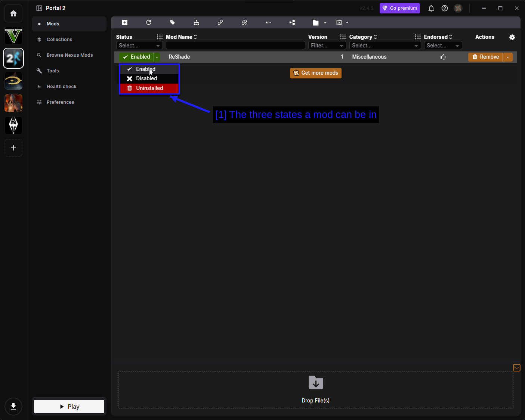Image resolution: width=525 pixels, height=420 pixels.
Task: Open notifications bell icon
Action: coord(431,8)
